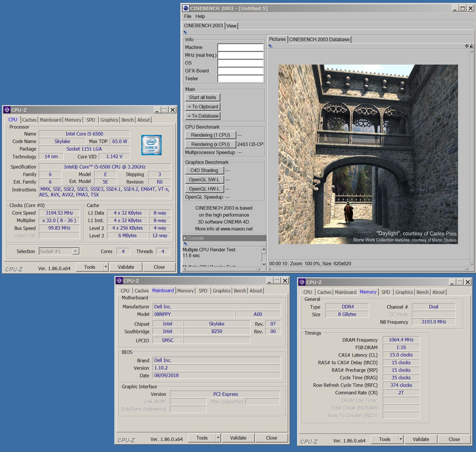Open SPD tab in the Mainboard window
476x452 pixels.
coord(203,291)
